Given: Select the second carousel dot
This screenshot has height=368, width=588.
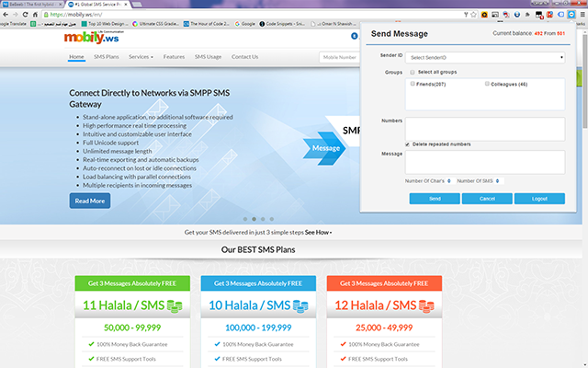Looking at the screenshot, I should pyautogui.click(x=254, y=219).
